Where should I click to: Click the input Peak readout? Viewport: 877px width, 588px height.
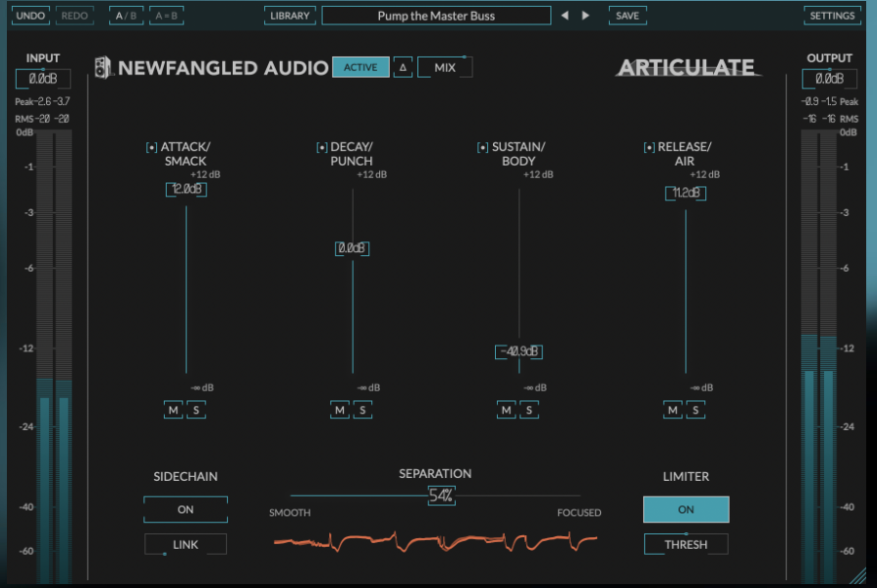(42, 102)
